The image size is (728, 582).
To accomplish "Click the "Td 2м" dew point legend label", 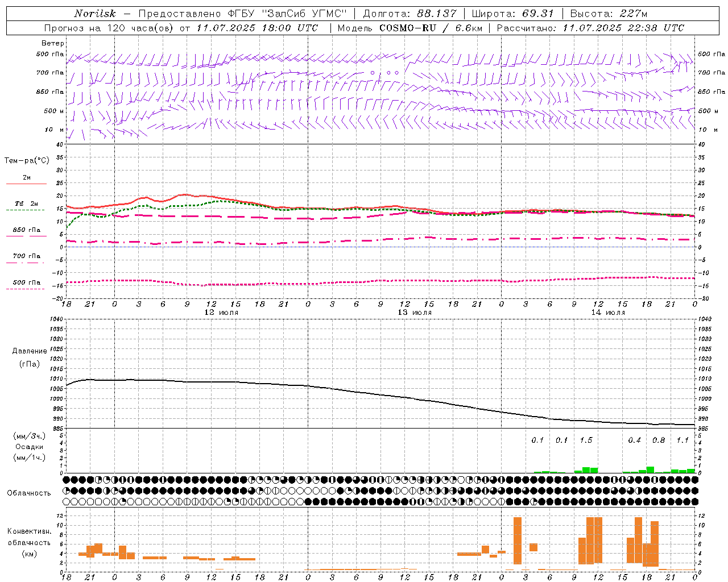I will [x=26, y=203].
